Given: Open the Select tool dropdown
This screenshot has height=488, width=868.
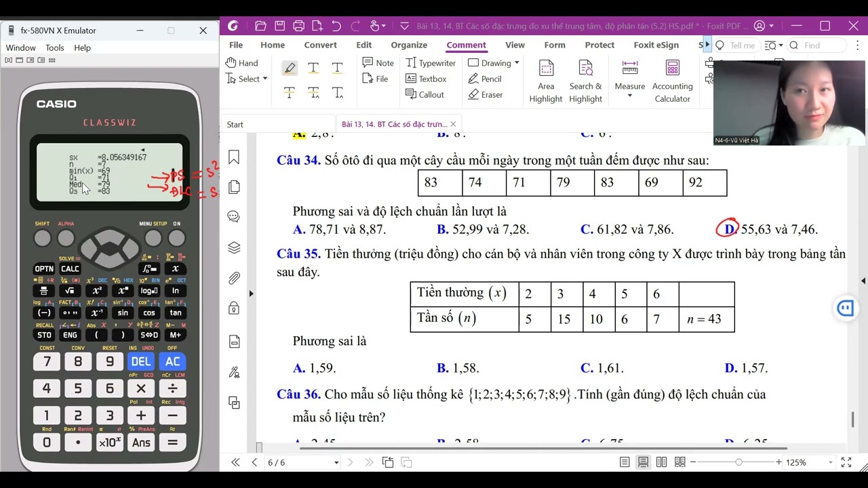Looking at the screenshot, I should pyautogui.click(x=264, y=79).
